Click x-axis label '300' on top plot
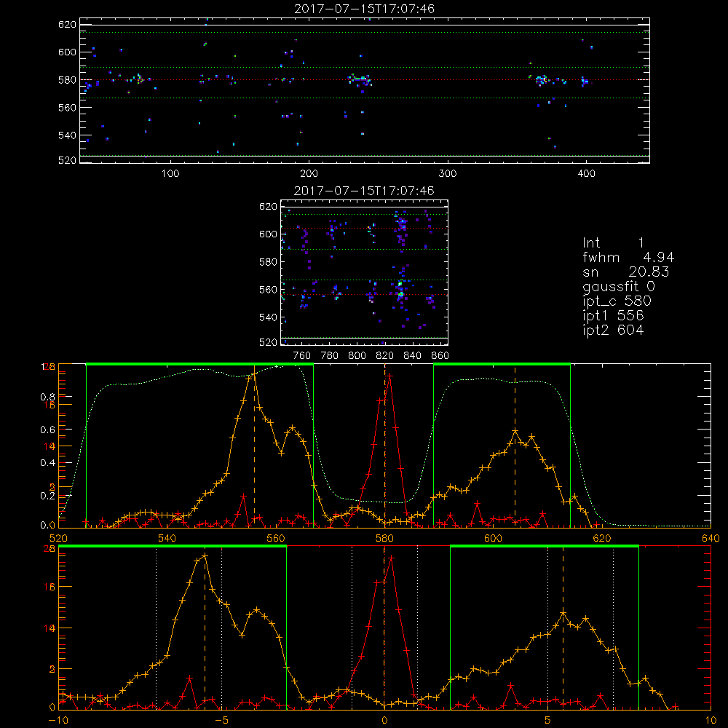The height and width of the screenshot is (728, 728). [x=448, y=174]
